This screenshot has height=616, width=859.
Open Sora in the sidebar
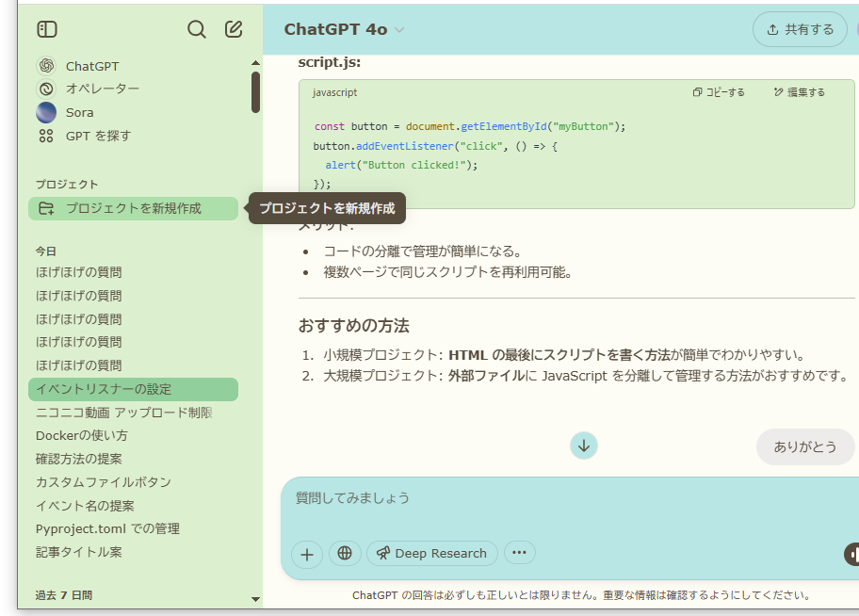pos(65,112)
